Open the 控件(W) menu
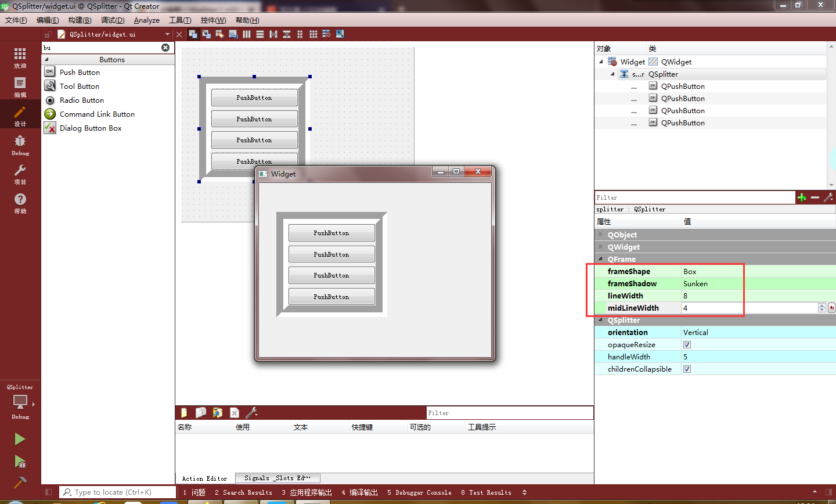Image resolution: width=836 pixels, height=504 pixels. click(x=212, y=20)
